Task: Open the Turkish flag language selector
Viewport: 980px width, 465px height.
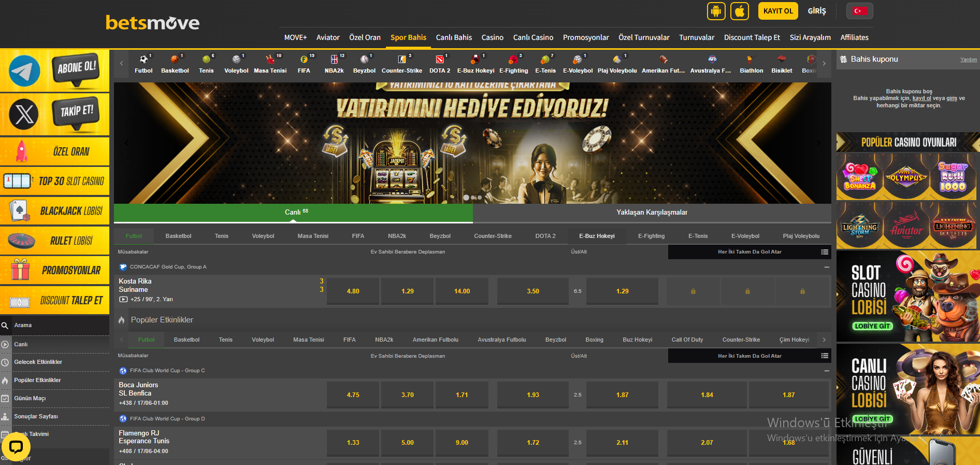Action: (x=860, y=11)
